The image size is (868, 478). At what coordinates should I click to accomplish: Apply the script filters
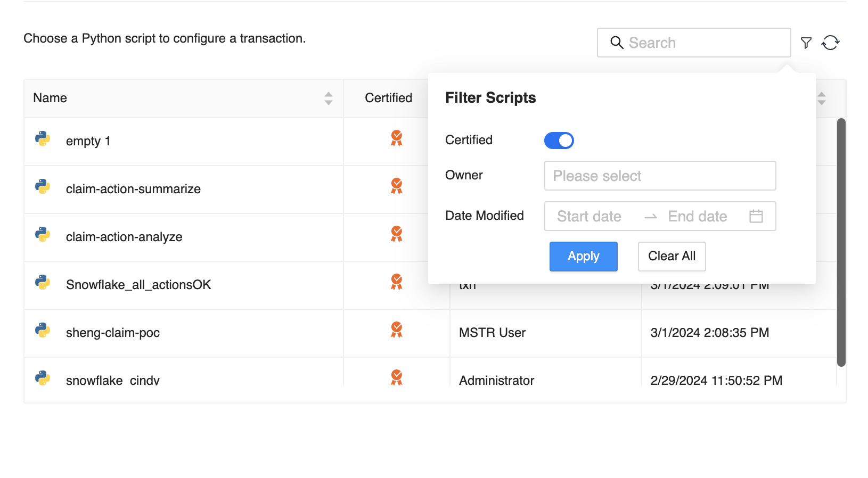(x=583, y=257)
